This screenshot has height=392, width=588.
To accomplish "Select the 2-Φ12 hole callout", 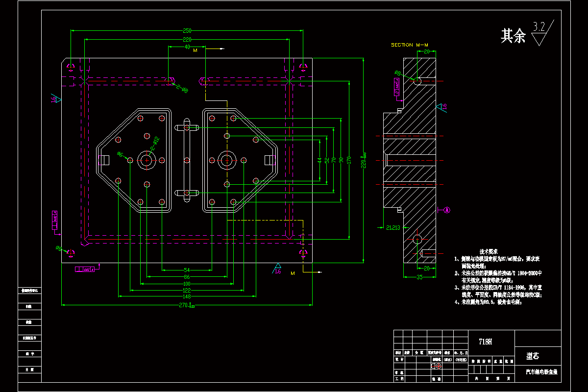I will click(x=155, y=143).
